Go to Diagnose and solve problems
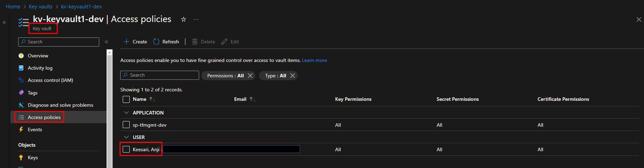 pyautogui.click(x=60, y=105)
